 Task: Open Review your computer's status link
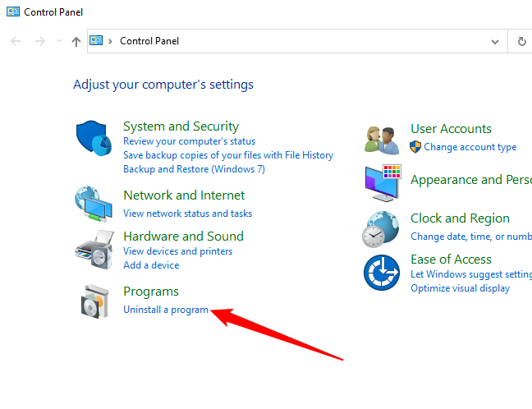point(189,141)
